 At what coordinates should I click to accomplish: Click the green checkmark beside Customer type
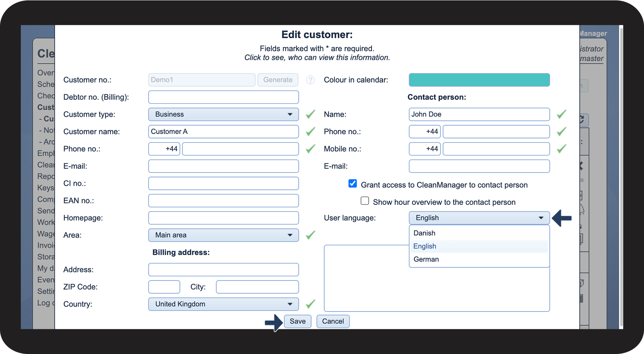point(310,114)
